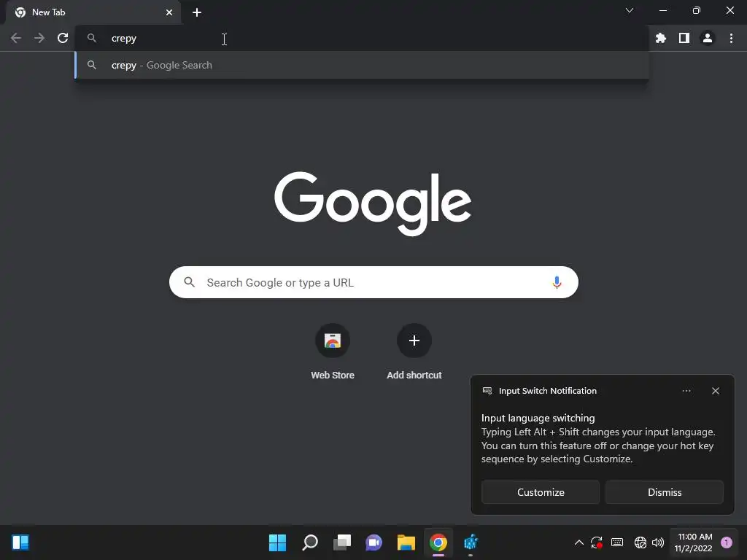Click the Chrome taskbar icon
This screenshot has width=747, height=560.
438,542
